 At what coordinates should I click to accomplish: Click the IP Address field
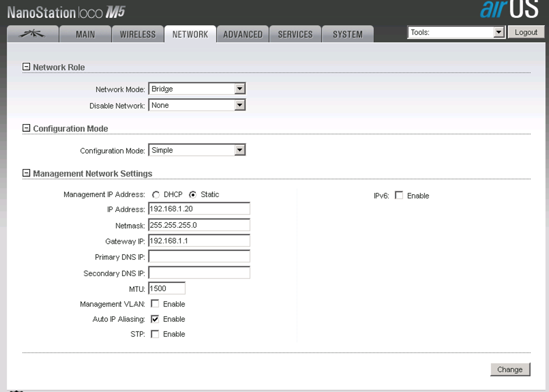(x=199, y=209)
